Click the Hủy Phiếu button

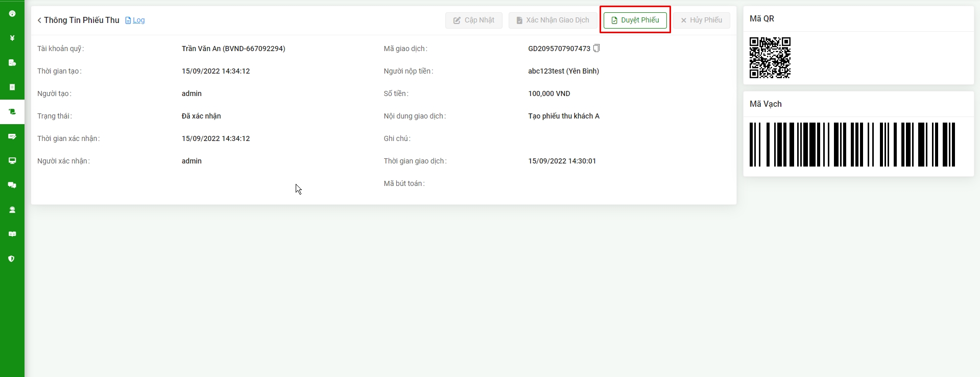(701, 20)
